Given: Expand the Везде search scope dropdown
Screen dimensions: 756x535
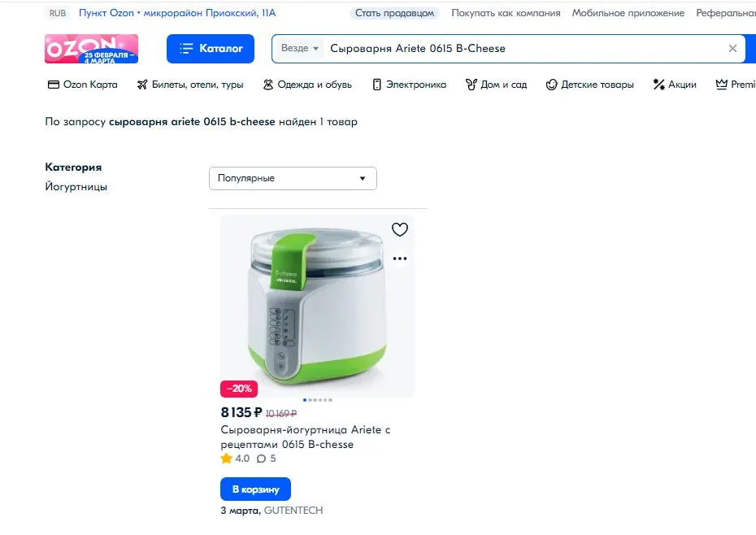Looking at the screenshot, I should pyautogui.click(x=300, y=49).
